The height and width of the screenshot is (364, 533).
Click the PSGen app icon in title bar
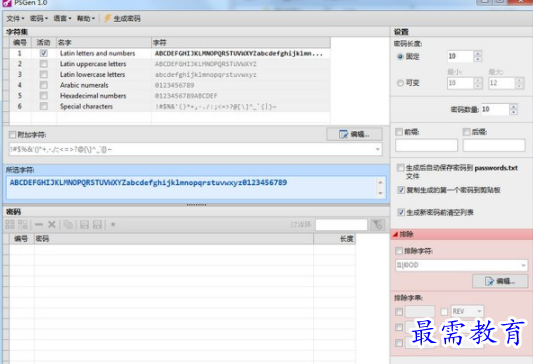[x=7, y=3]
